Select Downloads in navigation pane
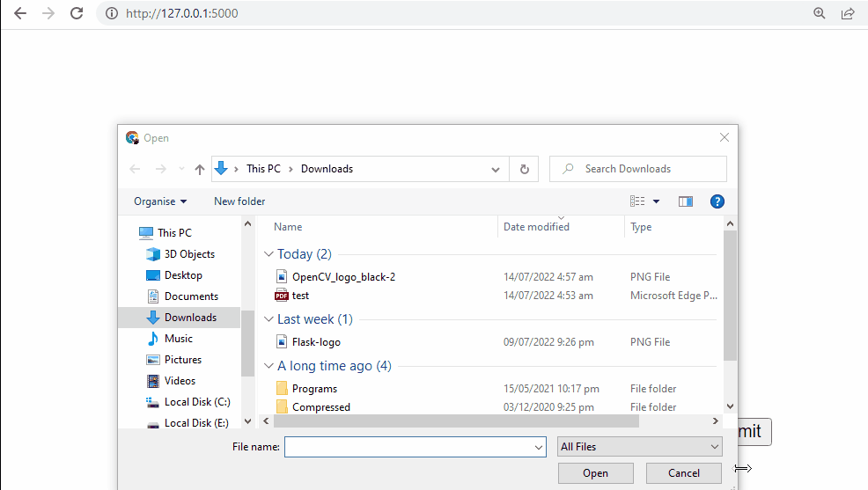This screenshot has height=490, width=868. coord(190,318)
